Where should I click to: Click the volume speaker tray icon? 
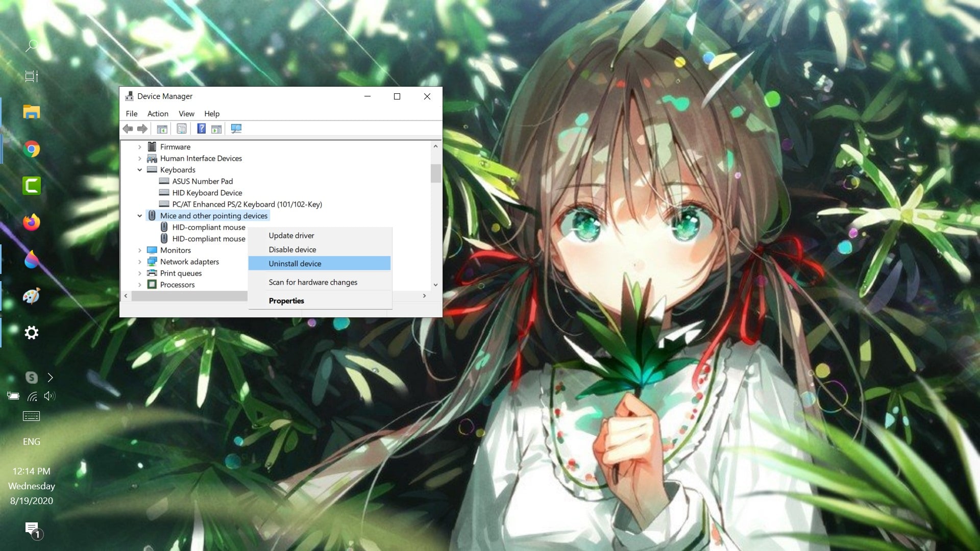coord(50,396)
